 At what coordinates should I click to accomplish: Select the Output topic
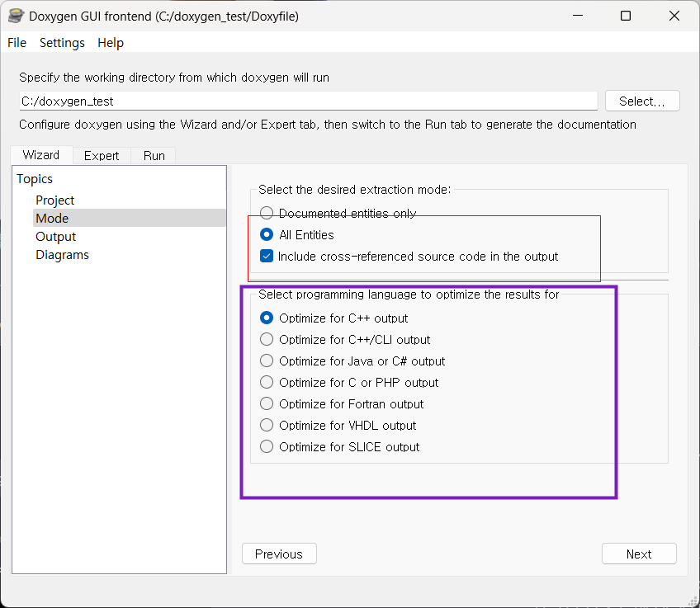[x=56, y=237]
